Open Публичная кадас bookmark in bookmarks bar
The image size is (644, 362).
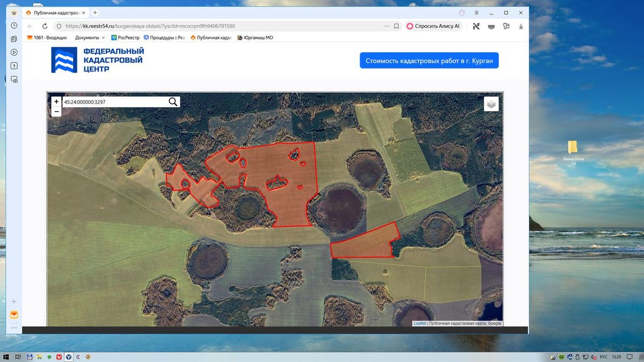pyautogui.click(x=211, y=38)
